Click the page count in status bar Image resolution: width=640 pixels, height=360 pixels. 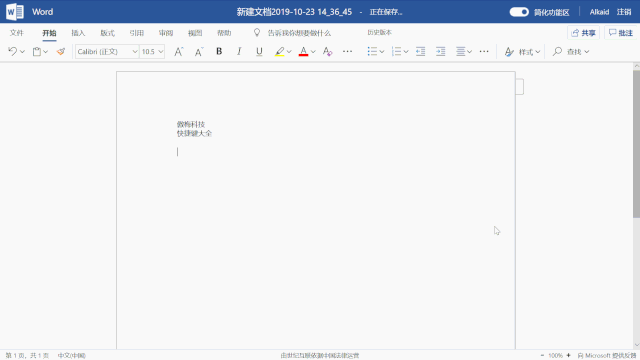coord(27,356)
